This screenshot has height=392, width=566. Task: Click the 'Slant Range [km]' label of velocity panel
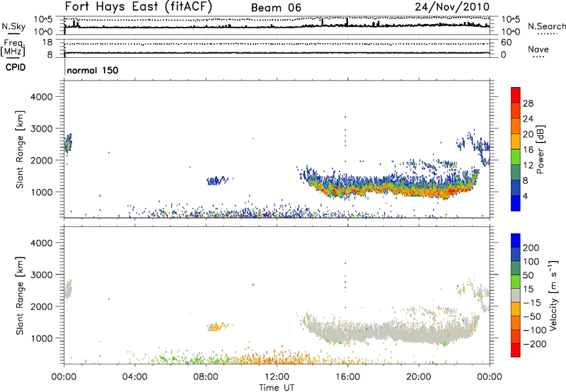[20, 295]
